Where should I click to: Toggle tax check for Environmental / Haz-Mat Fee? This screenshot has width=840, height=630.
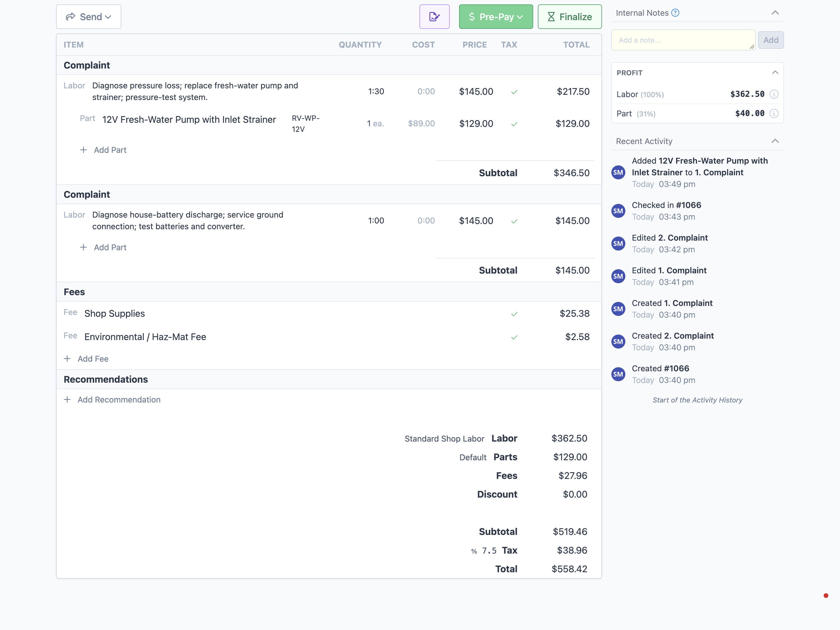click(x=514, y=337)
